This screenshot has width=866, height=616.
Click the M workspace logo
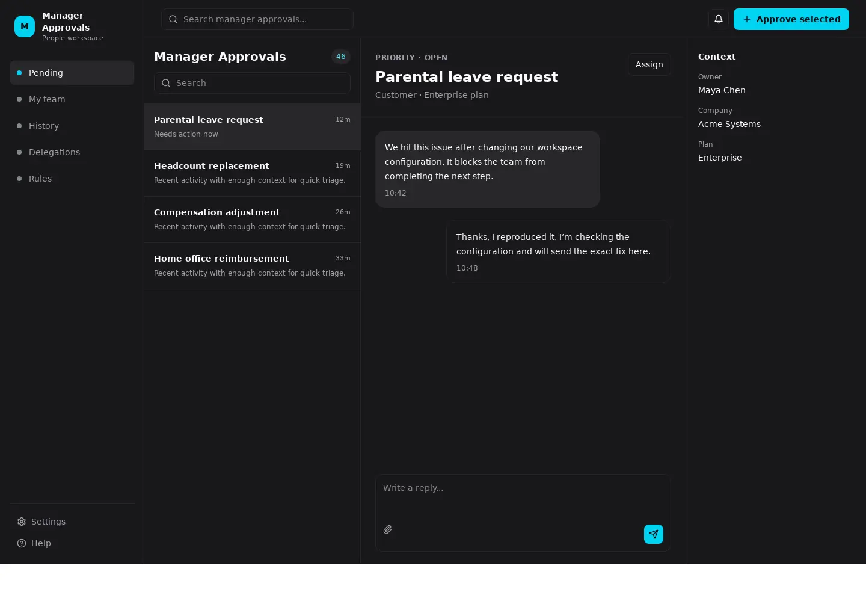coord(25,26)
